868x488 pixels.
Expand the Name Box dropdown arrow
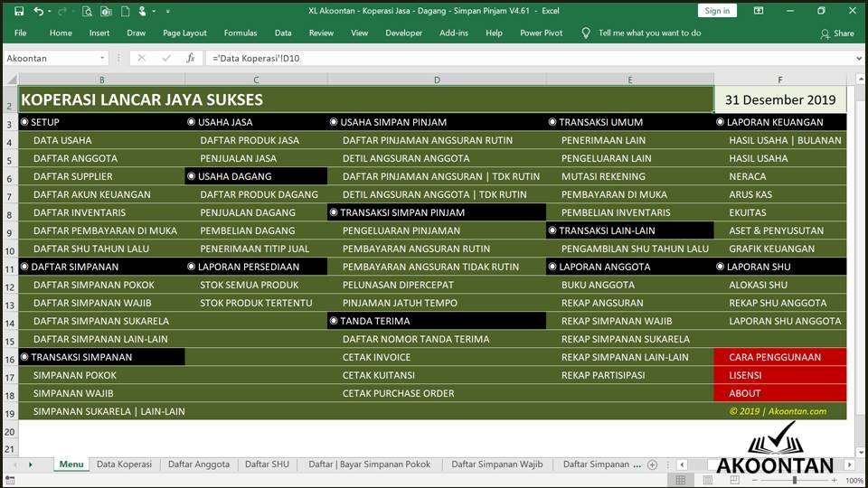tap(102, 58)
